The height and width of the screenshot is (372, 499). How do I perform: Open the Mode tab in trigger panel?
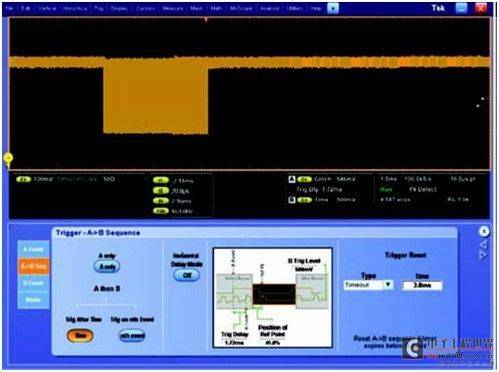[x=34, y=300]
